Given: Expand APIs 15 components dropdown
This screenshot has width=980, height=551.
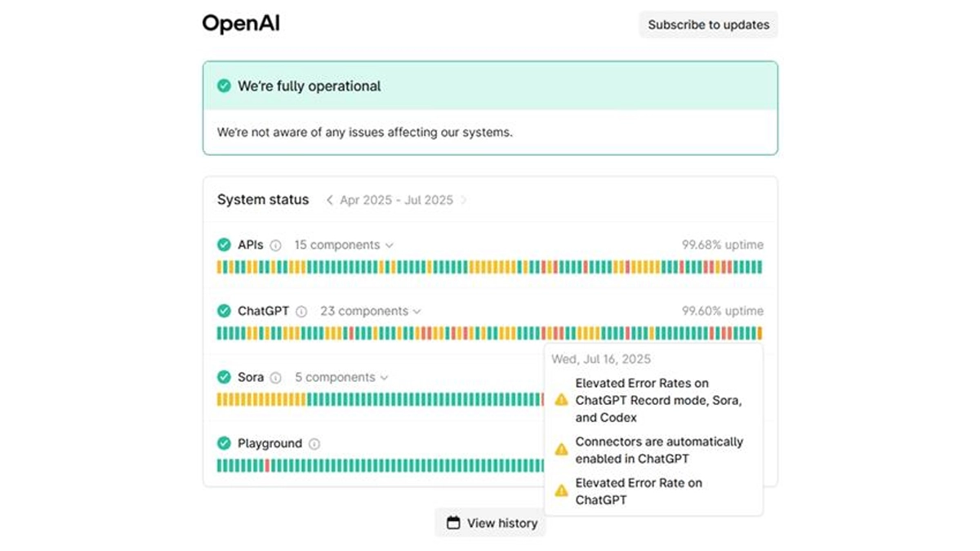Looking at the screenshot, I should coord(344,245).
